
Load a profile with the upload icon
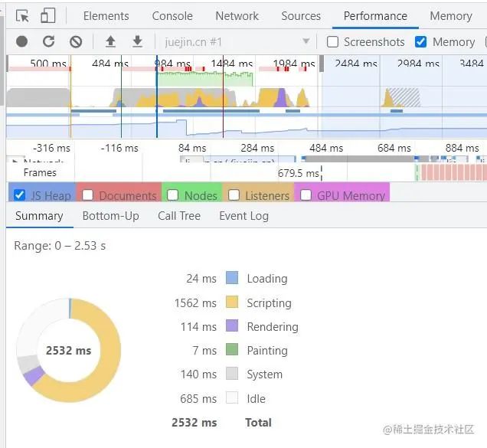[110, 41]
